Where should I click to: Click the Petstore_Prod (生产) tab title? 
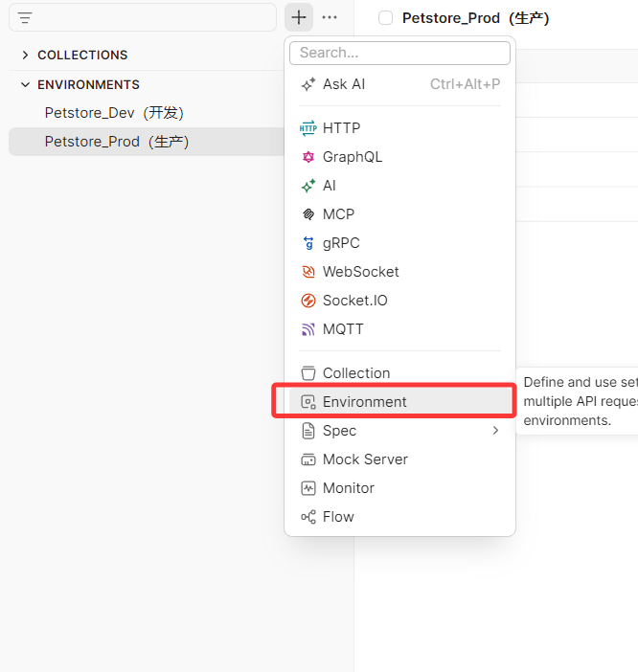(475, 18)
